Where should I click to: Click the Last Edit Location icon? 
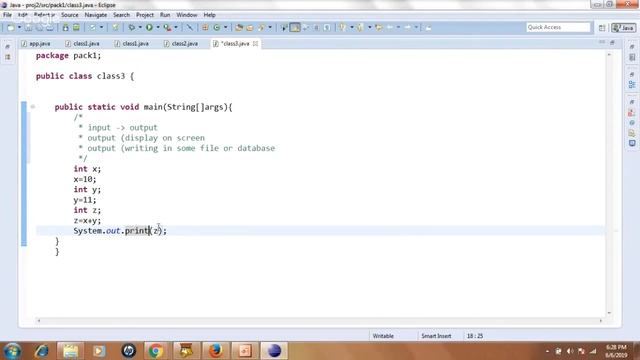[379, 27]
